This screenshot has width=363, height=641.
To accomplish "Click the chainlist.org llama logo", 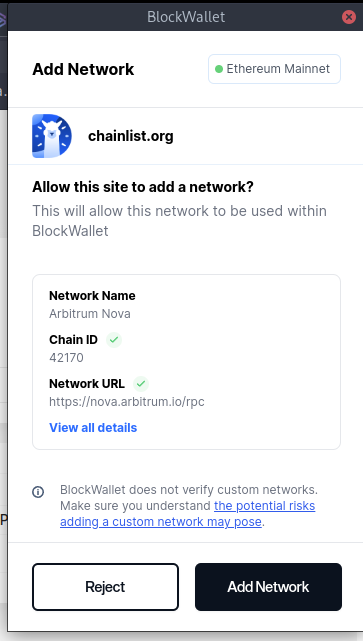I will point(52,136).
